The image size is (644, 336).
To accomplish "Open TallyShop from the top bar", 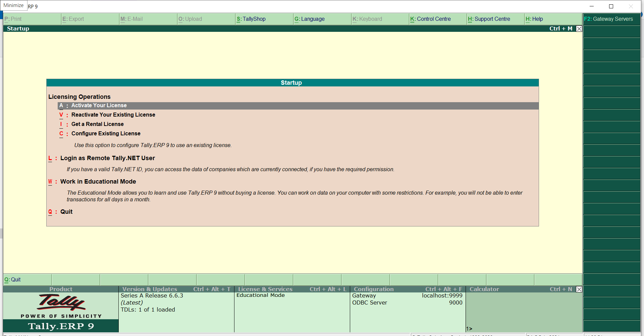I will [x=264, y=19].
